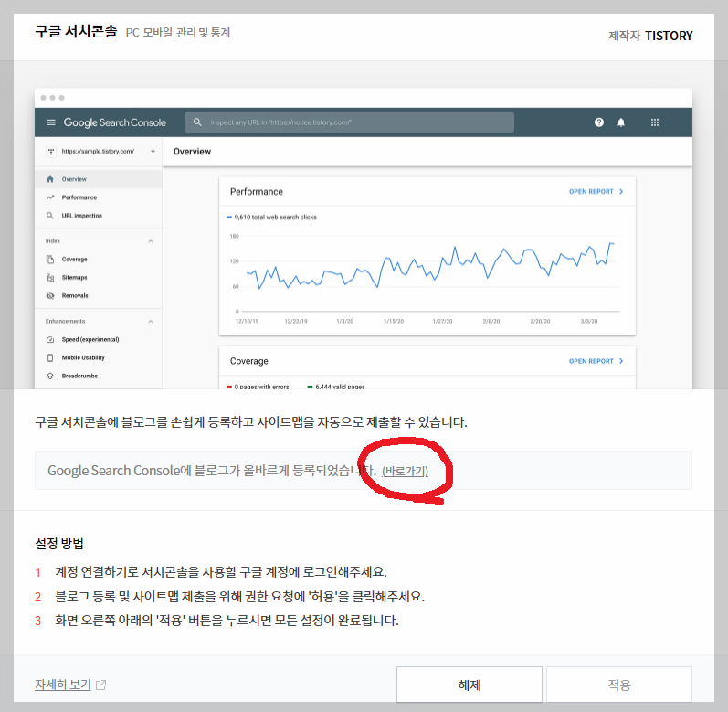Image resolution: width=728 pixels, height=712 pixels.
Task: Click the 적용 button
Action: (x=619, y=685)
